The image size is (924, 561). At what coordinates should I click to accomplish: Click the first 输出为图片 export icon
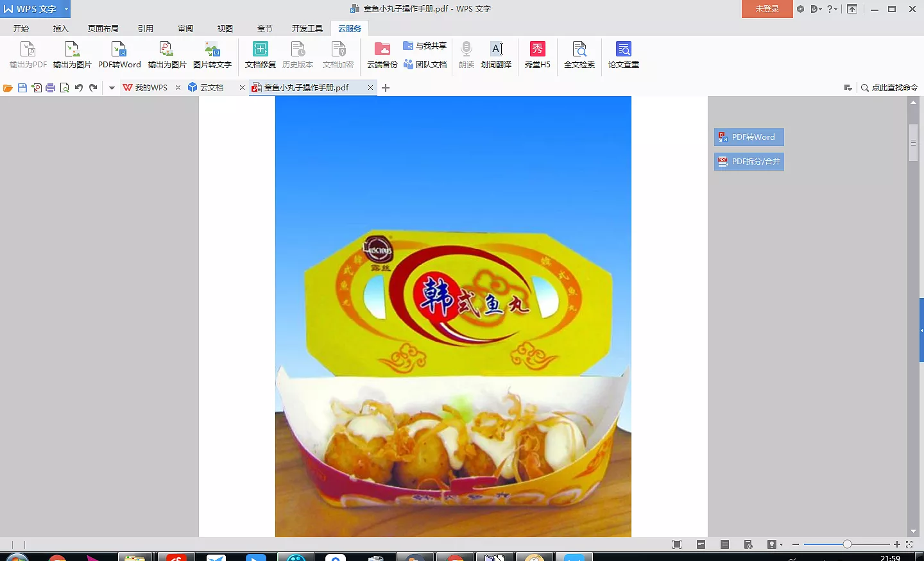pos(72,55)
